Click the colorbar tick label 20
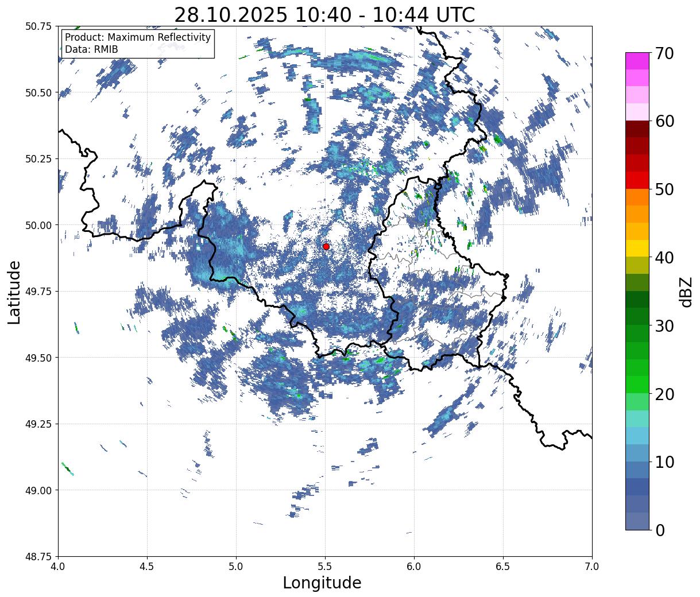This screenshot has height=597, width=700. click(x=664, y=394)
